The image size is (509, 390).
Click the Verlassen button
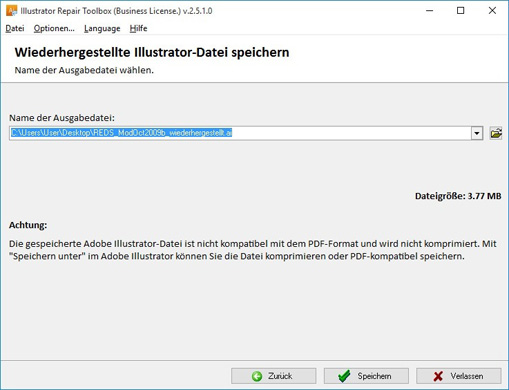(459, 376)
